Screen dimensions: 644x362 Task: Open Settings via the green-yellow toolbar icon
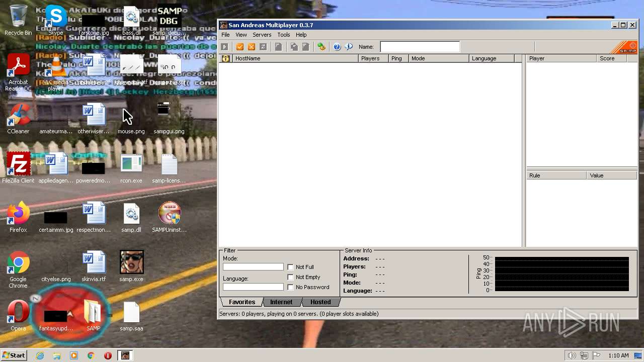tap(321, 47)
